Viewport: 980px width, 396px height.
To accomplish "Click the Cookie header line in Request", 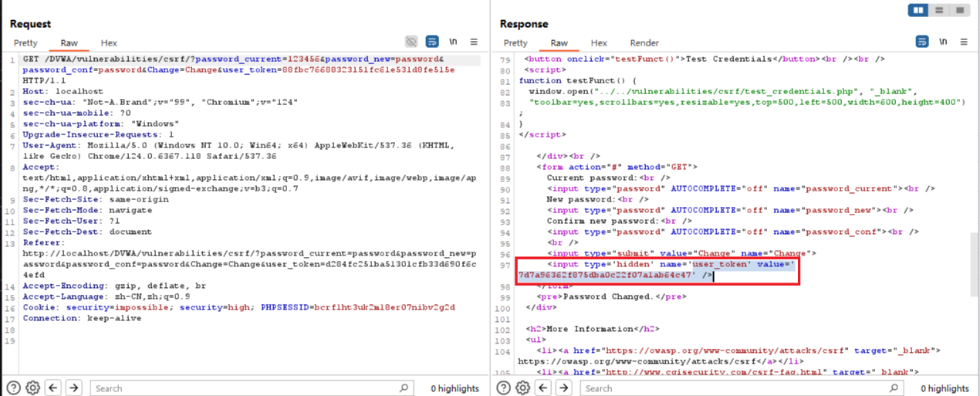I will (x=238, y=307).
